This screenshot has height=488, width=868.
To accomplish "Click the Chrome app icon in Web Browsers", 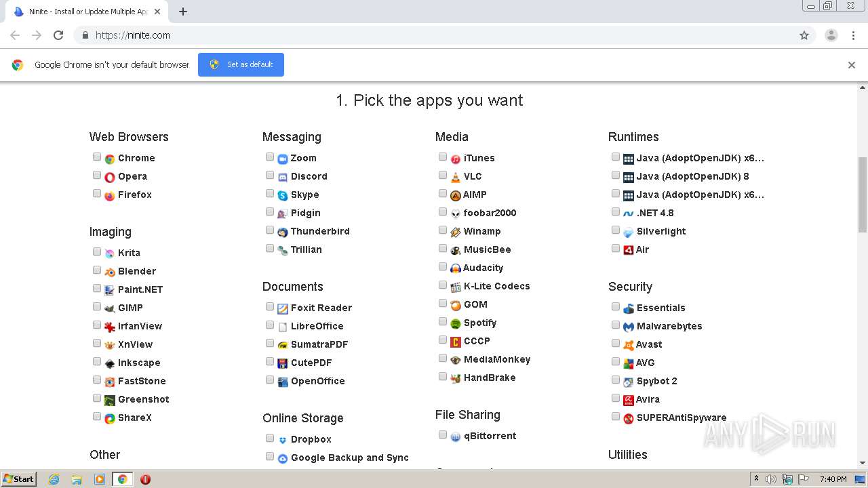I will click(x=110, y=159).
